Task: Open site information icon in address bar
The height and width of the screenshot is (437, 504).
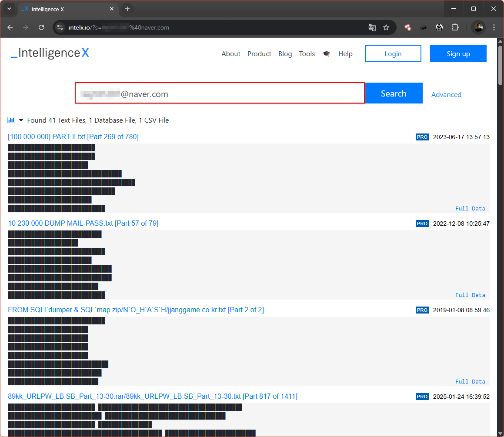Action: click(x=60, y=28)
